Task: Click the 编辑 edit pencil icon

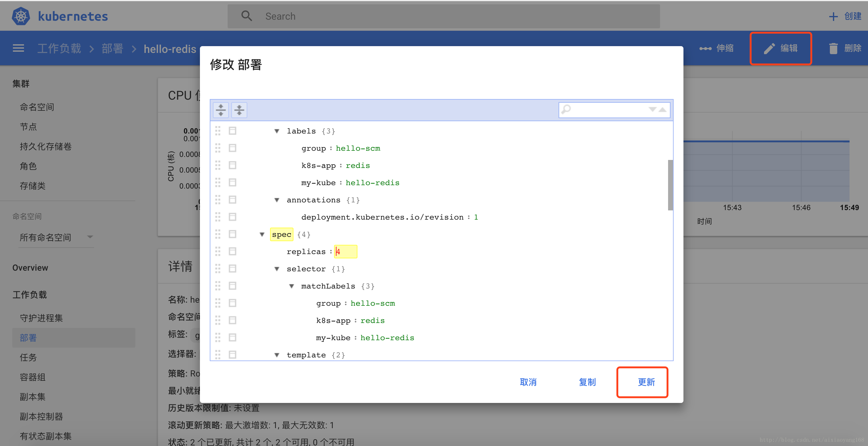Action: [x=769, y=48]
